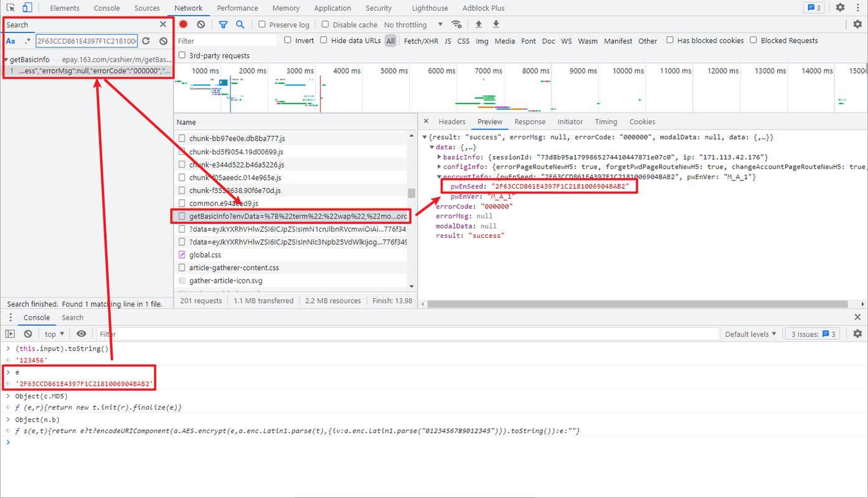868x498 pixels.
Task: Expand basicInfo object in preview
Action: point(439,157)
